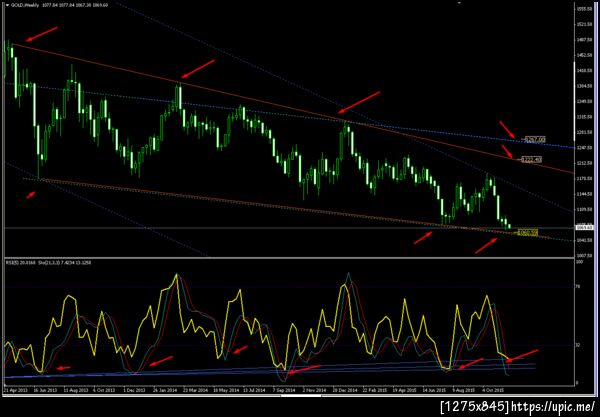The image size is (600, 417).
Task: Open the GOLD,Weekly chart dropdown triangle
Action: pos(7,5)
